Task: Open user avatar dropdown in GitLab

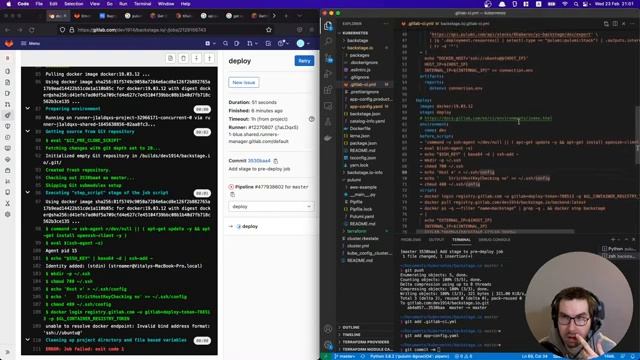Action: click(x=302, y=43)
